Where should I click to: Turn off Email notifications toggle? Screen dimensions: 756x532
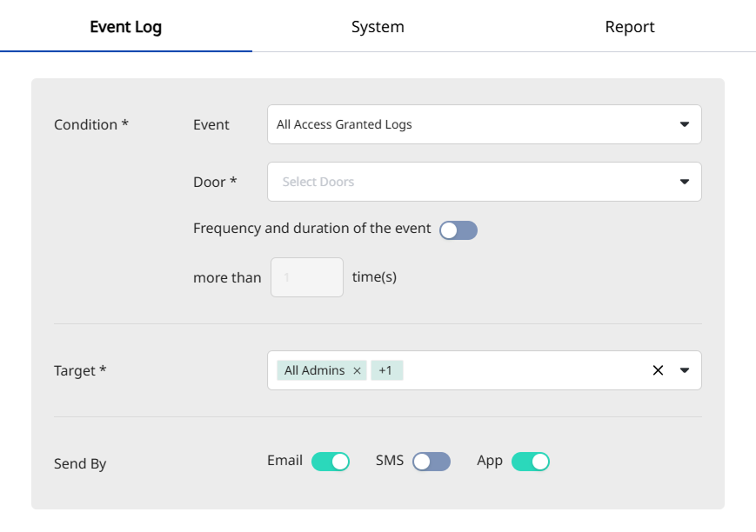pos(331,462)
